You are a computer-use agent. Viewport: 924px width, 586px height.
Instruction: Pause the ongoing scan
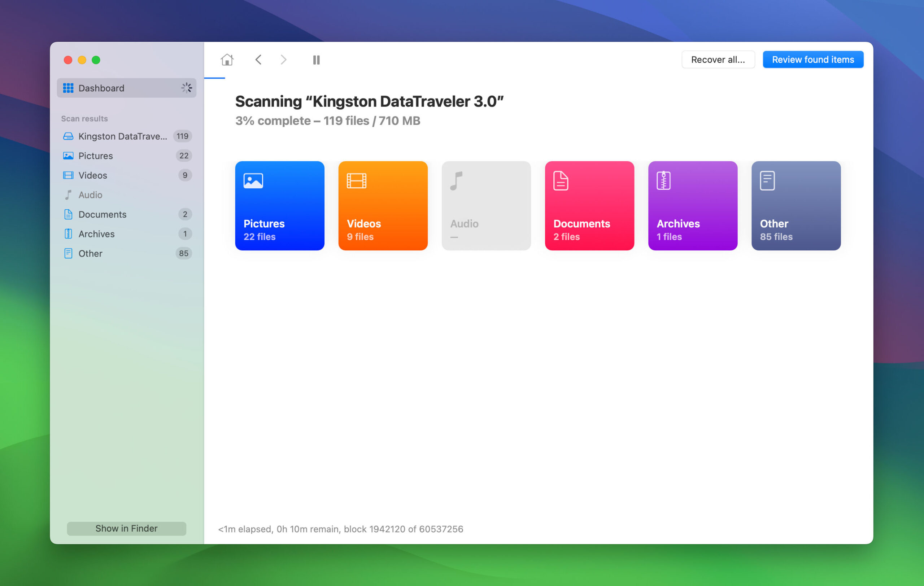[x=315, y=59]
